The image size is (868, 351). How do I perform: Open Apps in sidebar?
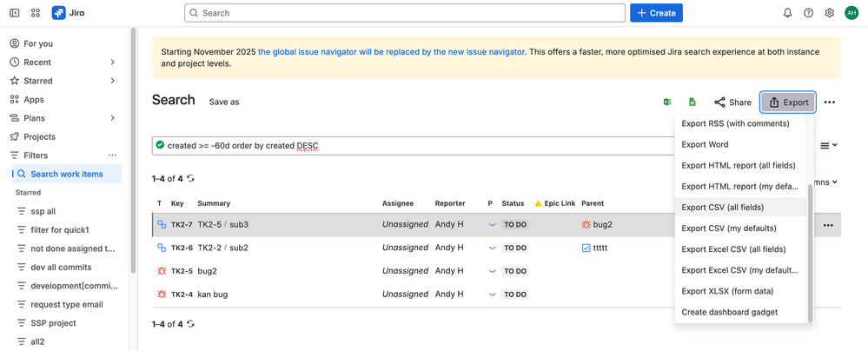(x=34, y=100)
